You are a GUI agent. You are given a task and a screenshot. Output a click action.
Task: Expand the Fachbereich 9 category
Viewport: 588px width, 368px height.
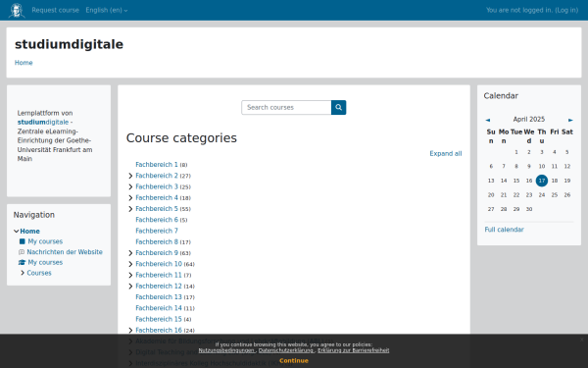tap(130, 253)
